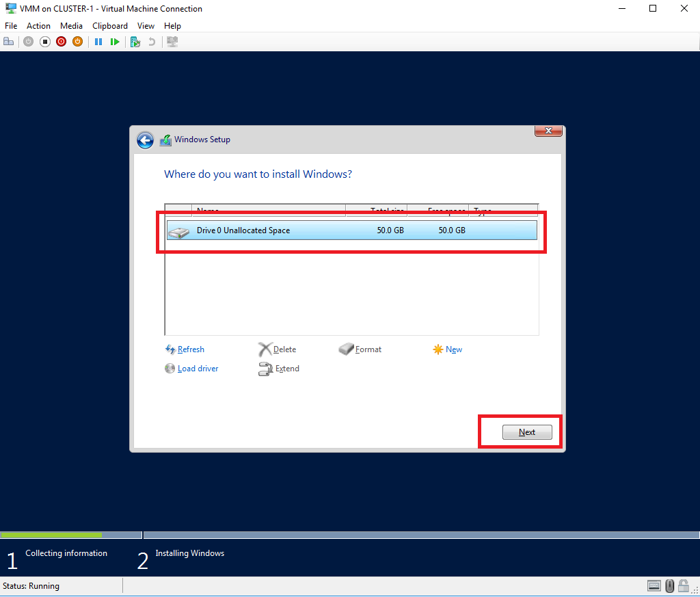Click the Total size 50.0 GB cell
The width and height of the screenshot is (700, 597).
(x=390, y=230)
